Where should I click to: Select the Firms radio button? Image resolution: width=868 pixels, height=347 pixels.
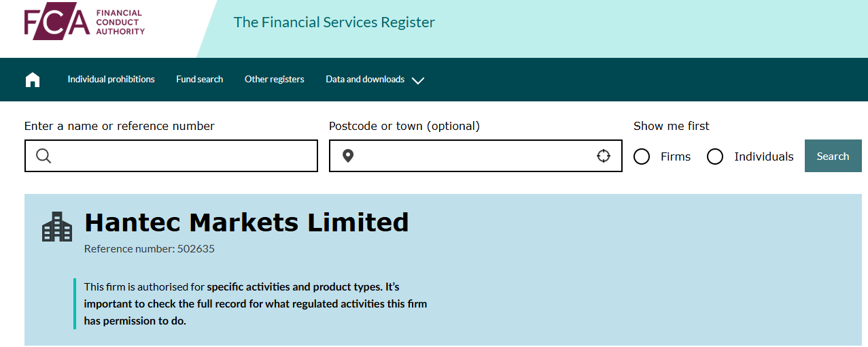click(642, 157)
